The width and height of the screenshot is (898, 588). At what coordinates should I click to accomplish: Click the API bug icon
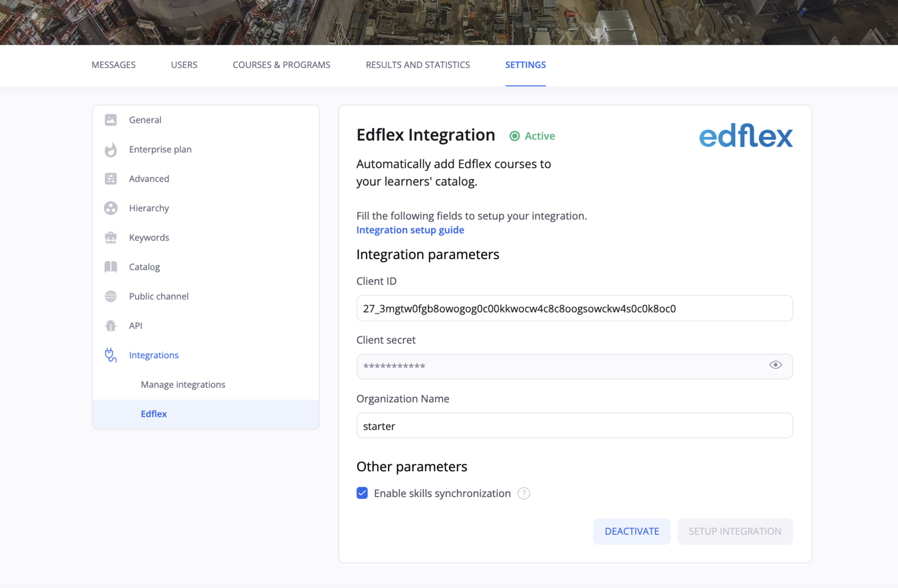[x=111, y=325]
